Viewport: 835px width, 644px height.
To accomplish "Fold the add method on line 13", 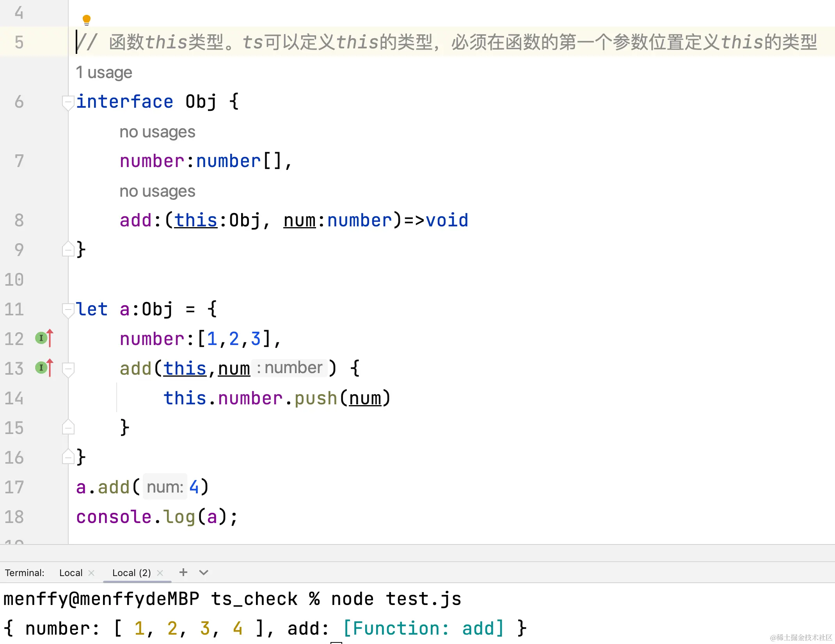I will point(68,368).
